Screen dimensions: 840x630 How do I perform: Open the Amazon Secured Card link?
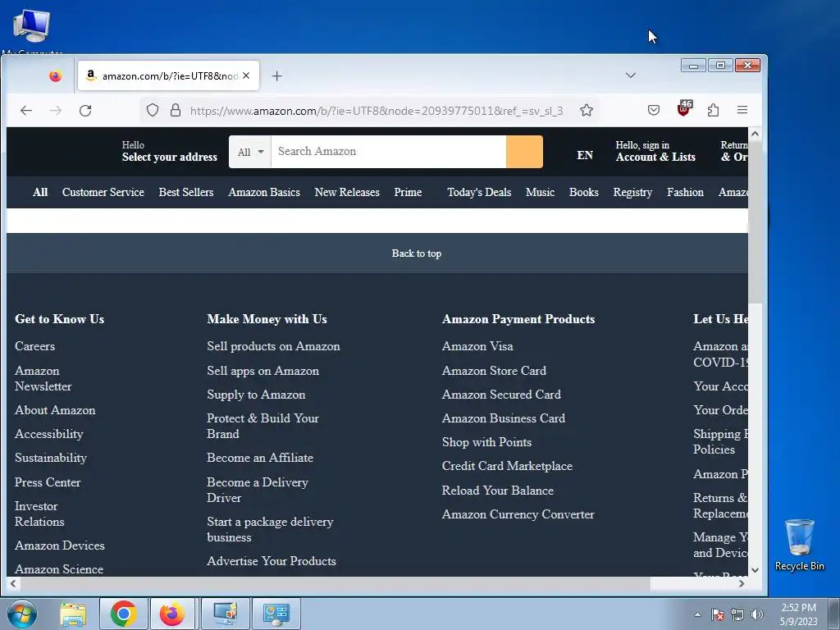pyautogui.click(x=501, y=395)
